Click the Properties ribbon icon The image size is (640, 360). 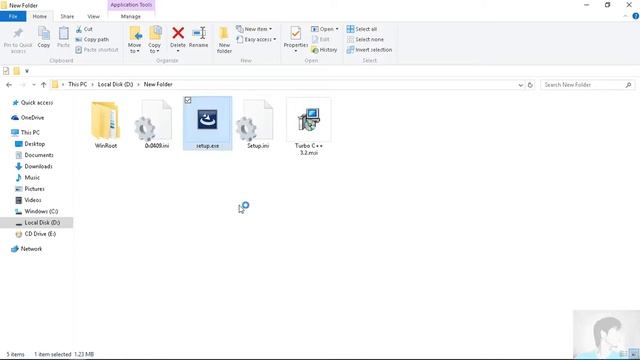[x=296, y=34]
